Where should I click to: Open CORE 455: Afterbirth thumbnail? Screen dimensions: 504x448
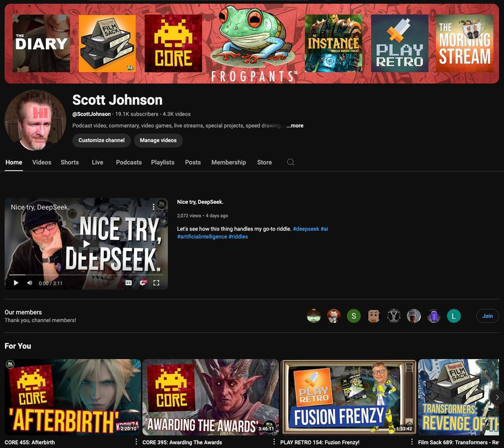(73, 397)
